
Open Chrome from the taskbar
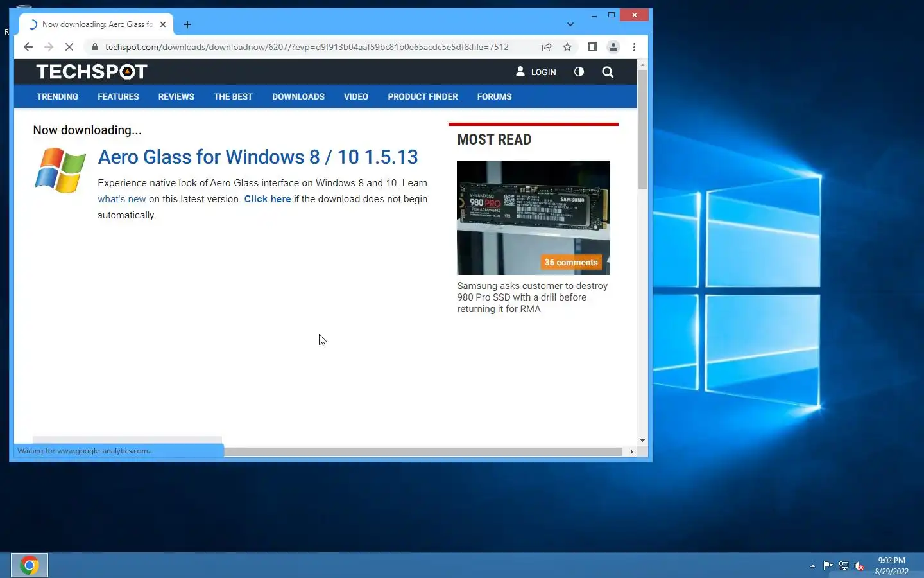[30, 565]
